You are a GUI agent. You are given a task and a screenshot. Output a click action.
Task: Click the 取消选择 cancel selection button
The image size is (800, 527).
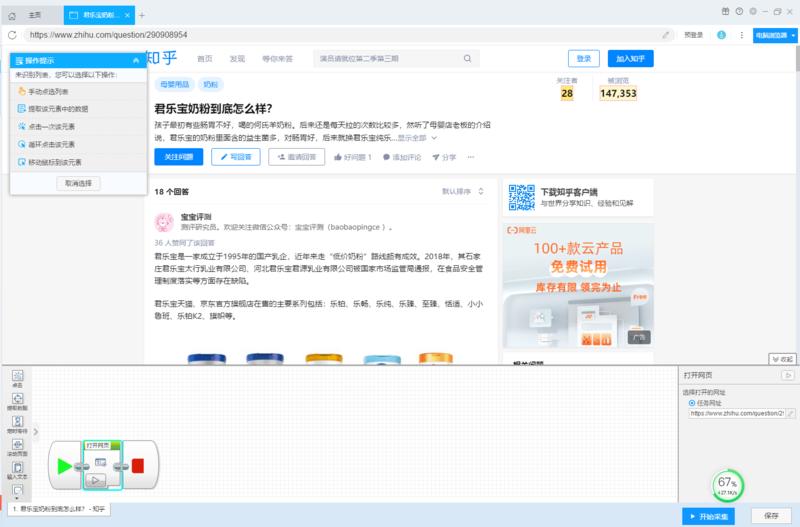78,183
